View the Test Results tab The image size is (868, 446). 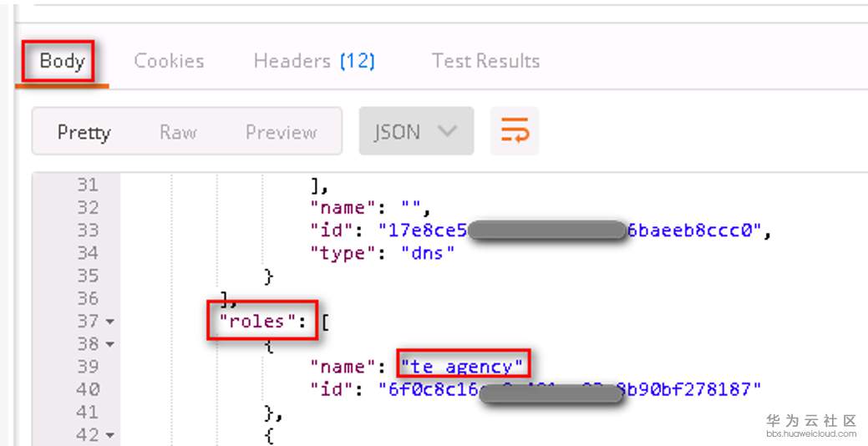485,61
